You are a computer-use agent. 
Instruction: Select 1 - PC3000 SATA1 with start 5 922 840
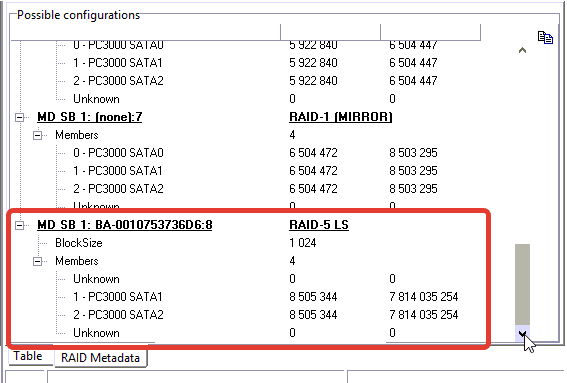[x=118, y=63]
